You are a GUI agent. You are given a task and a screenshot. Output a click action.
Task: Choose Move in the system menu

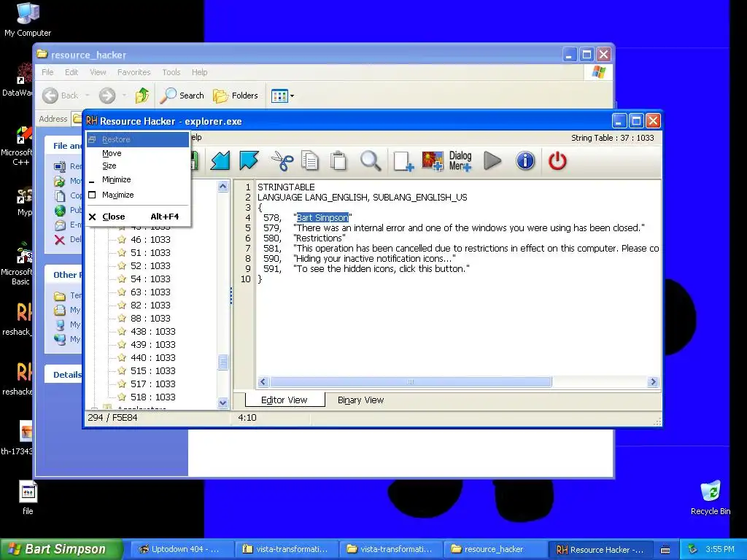pos(138,153)
